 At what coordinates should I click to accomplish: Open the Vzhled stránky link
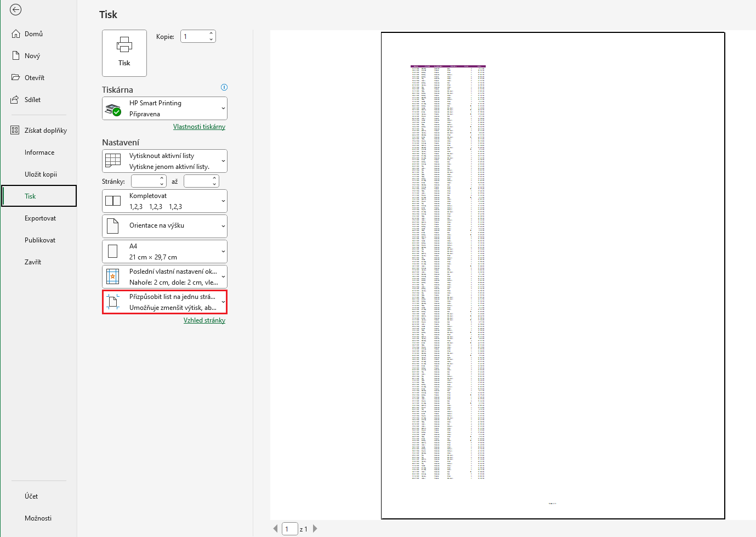pyautogui.click(x=204, y=320)
